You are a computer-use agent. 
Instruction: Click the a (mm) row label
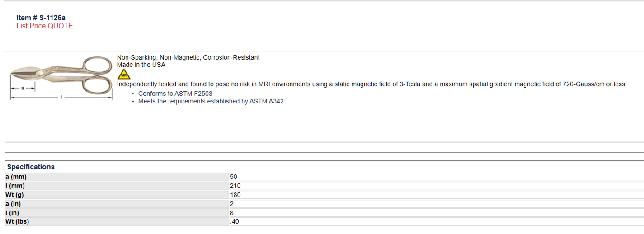tap(16, 177)
